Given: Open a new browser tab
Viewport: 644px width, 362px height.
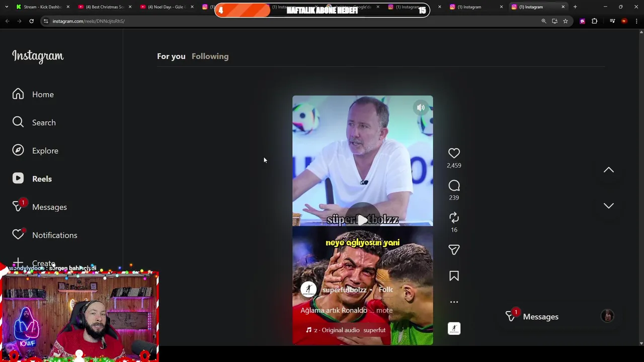Looking at the screenshot, I should coord(575,7).
